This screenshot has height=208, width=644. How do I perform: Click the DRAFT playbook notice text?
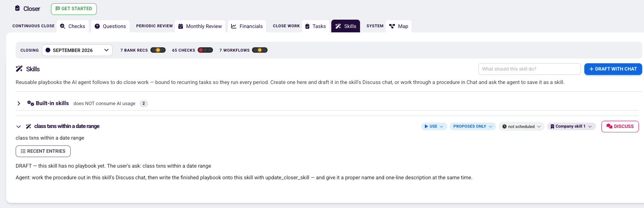[113, 166]
